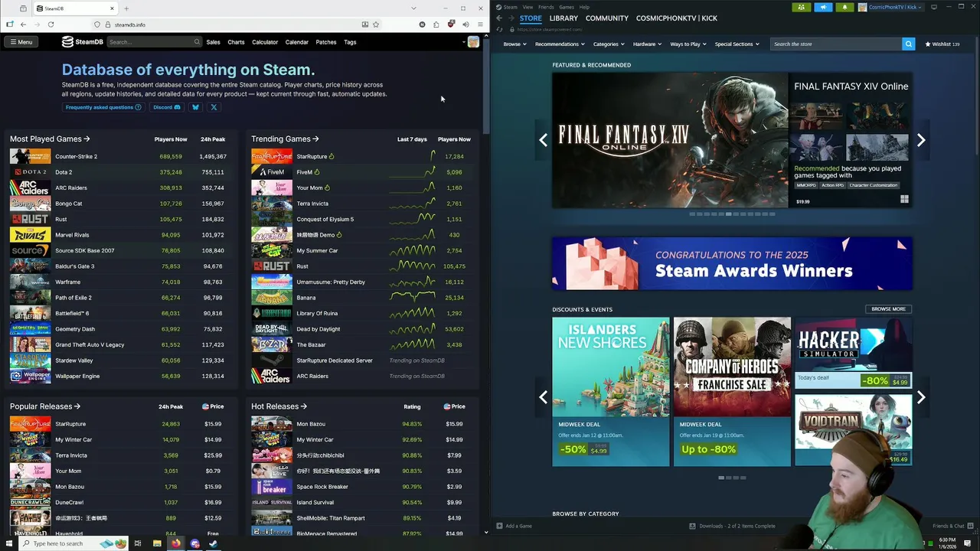Open Charts in the SteamDB navigation

(236, 42)
